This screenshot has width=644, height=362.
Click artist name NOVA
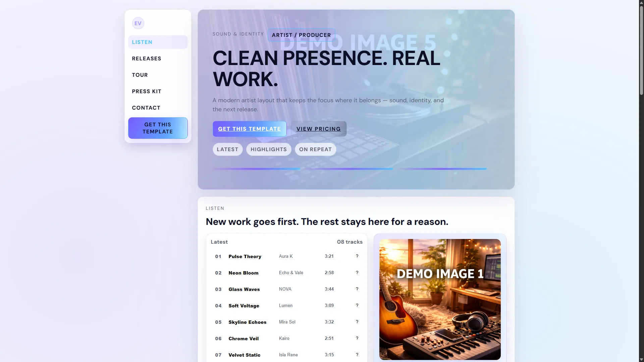click(285, 289)
